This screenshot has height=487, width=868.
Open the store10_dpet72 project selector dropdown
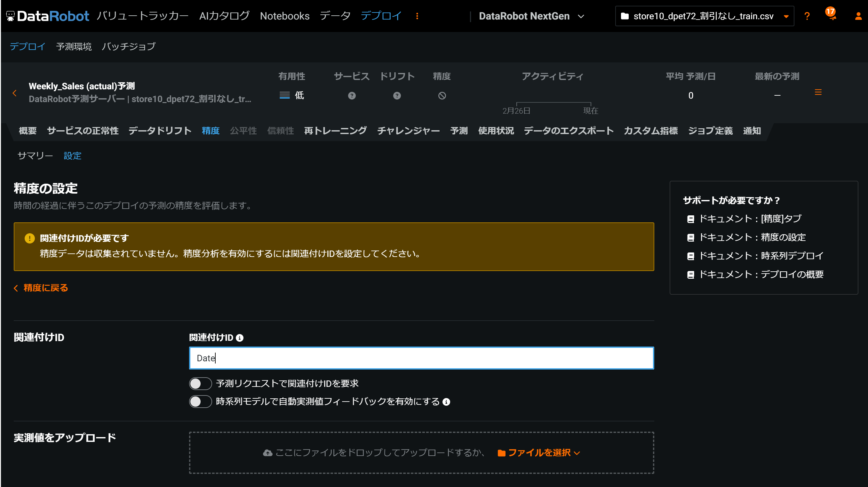pyautogui.click(x=704, y=16)
